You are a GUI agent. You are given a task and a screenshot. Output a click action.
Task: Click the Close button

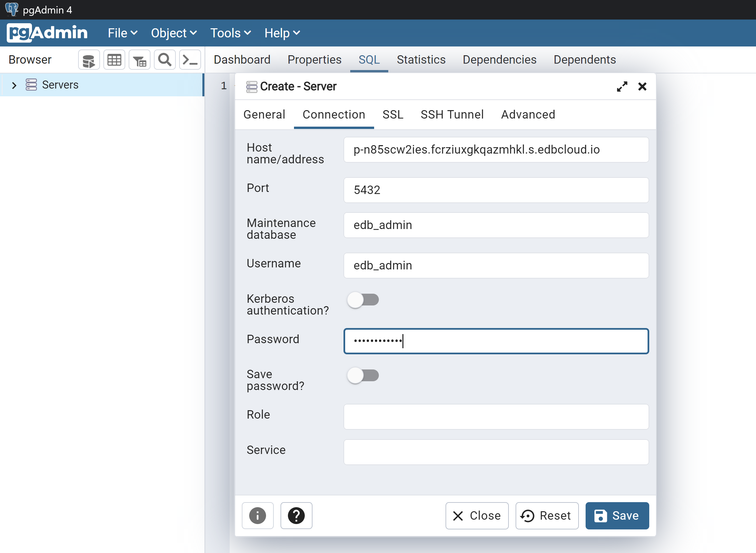[x=477, y=516]
